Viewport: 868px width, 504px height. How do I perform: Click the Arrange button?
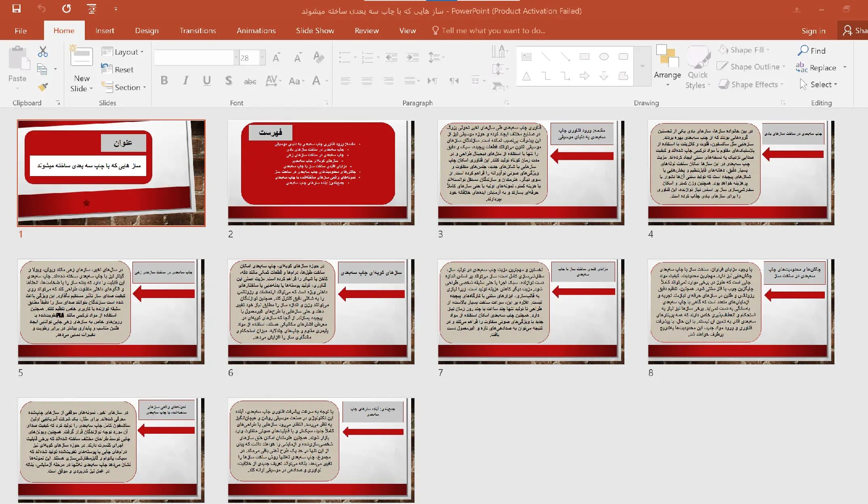pyautogui.click(x=667, y=66)
